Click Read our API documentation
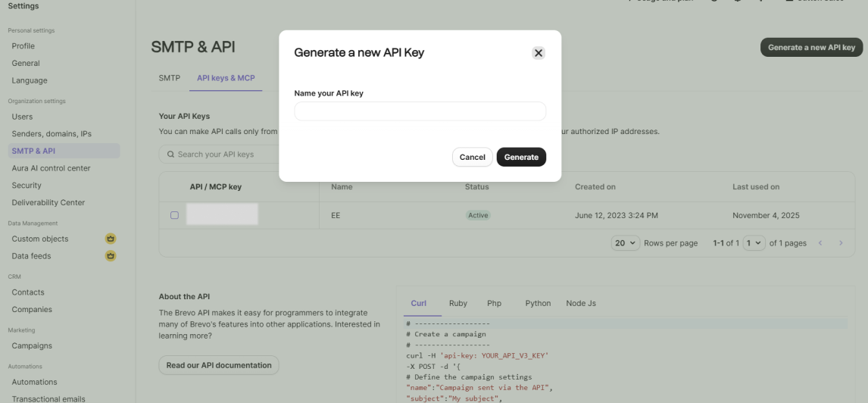Viewport: 868px width, 403px height. point(219,365)
